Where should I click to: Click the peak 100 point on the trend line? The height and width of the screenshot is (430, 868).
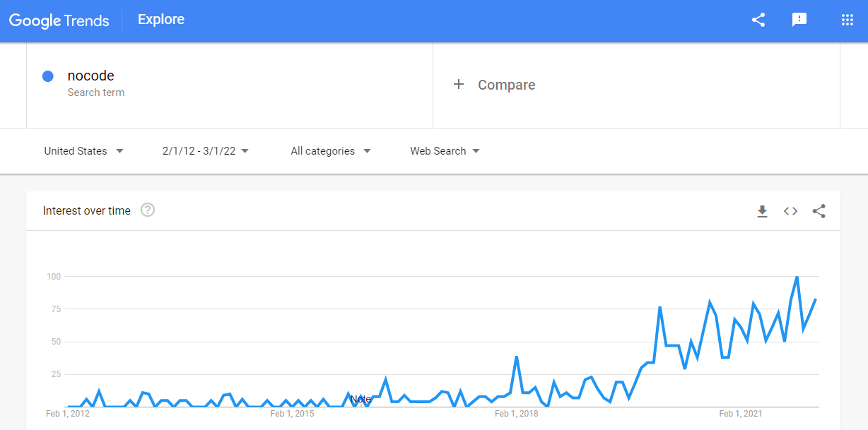pyautogui.click(x=797, y=277)
